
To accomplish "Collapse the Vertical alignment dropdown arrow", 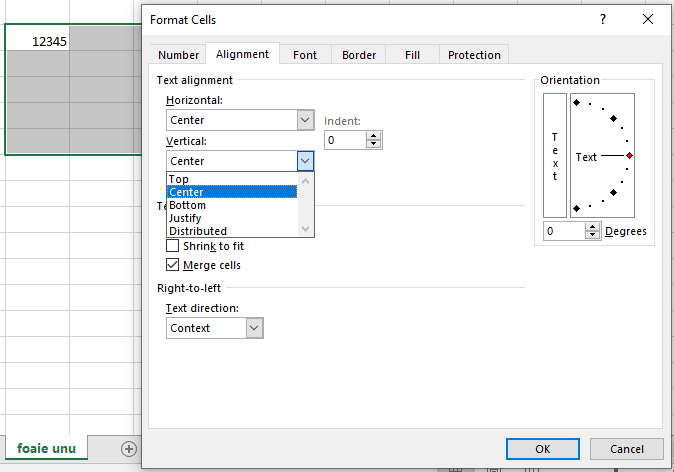I will 305,161.
